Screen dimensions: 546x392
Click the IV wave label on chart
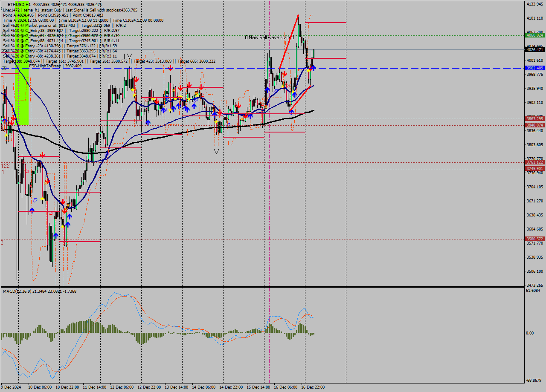point(128,56)
